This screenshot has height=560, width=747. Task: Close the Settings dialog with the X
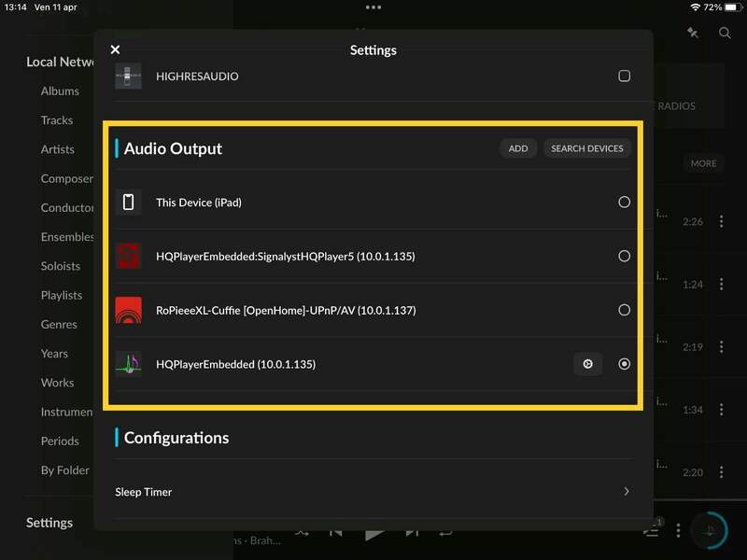tap(115, 49)
